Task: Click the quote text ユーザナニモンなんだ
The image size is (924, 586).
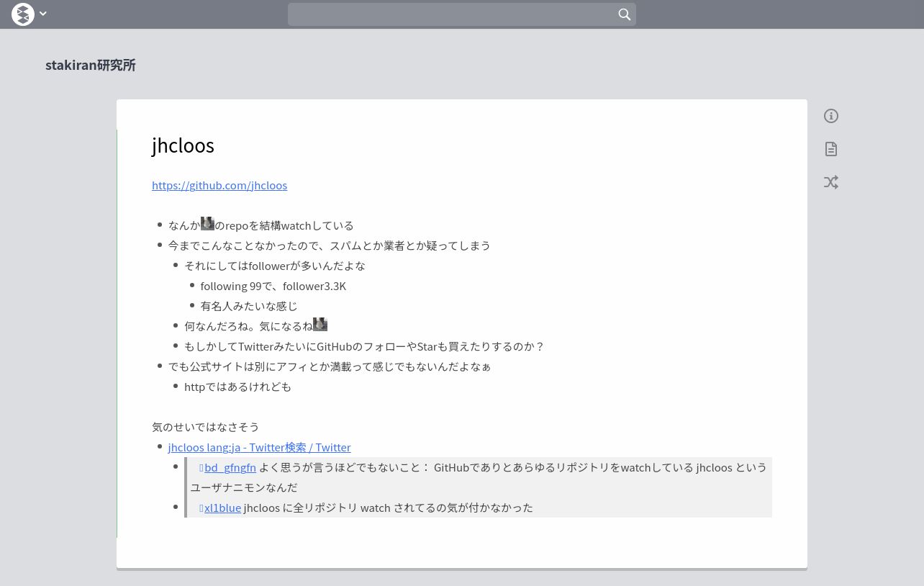Action: click(x=244, y=487)
